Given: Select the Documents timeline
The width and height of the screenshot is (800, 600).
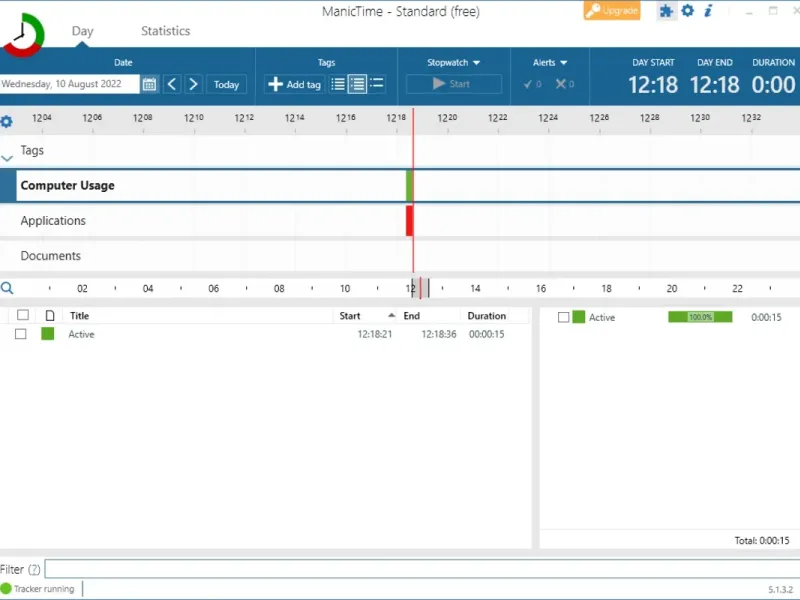Looking at the screenshot, I should (400, 256).
